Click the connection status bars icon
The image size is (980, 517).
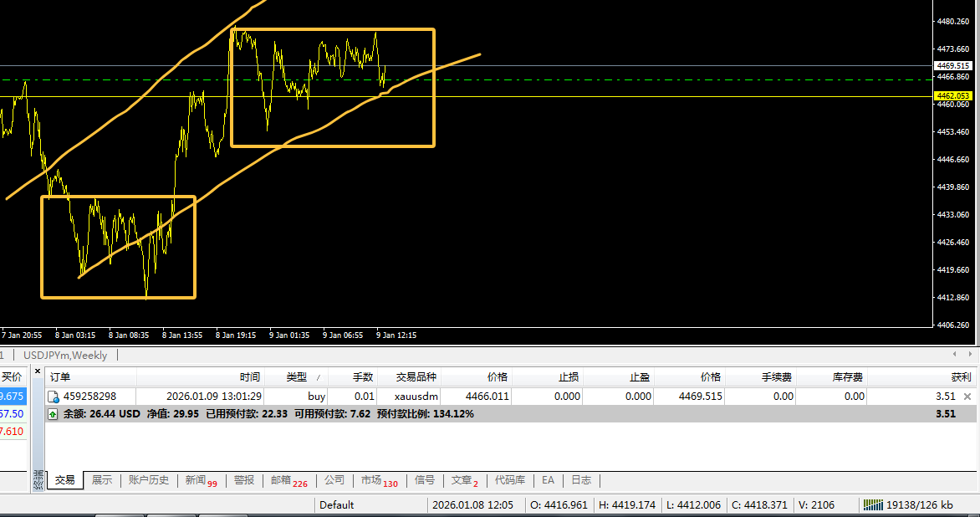(874, 504)
